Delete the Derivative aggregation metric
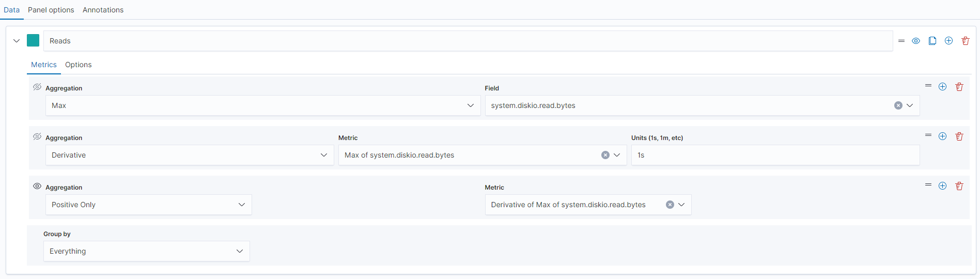 pyautogui.click(x=959, y=136)
